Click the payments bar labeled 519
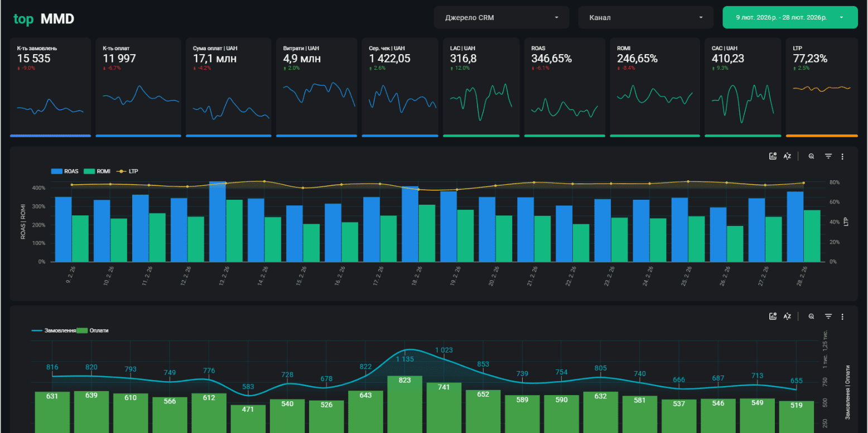The image size is (868, 433). 797,416
